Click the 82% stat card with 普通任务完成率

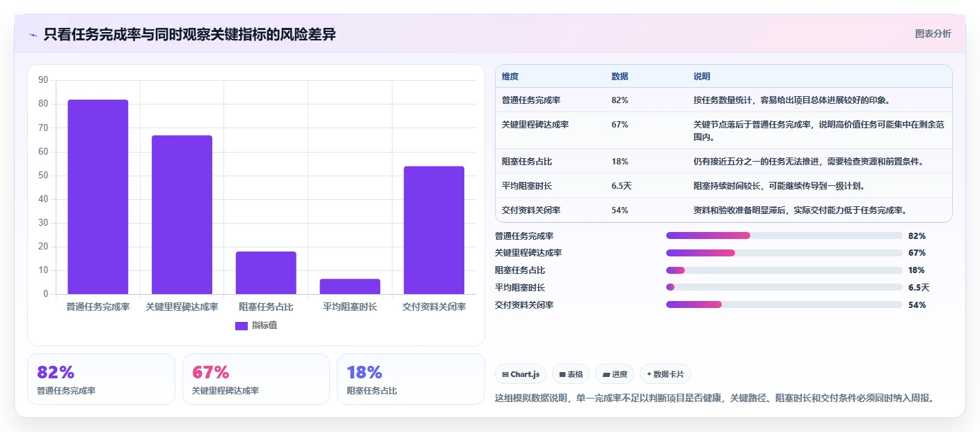click(x=101, y=379)
